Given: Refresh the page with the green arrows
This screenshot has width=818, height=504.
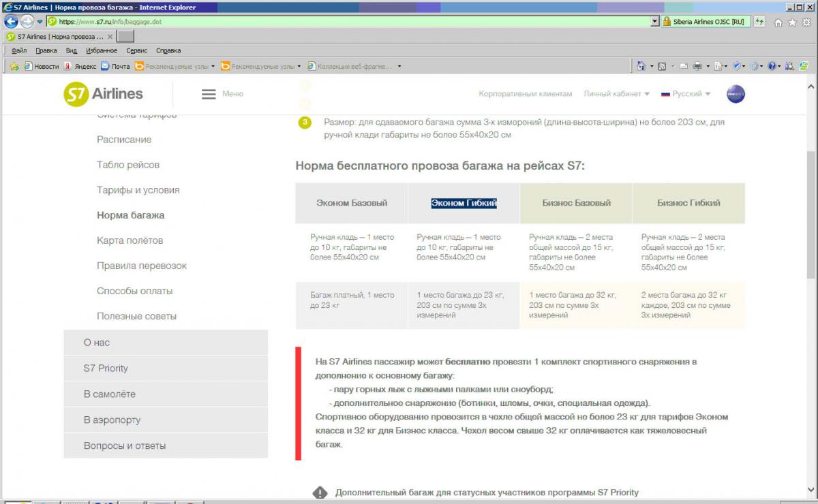Looking at the screenshot, I should point(759,22).
